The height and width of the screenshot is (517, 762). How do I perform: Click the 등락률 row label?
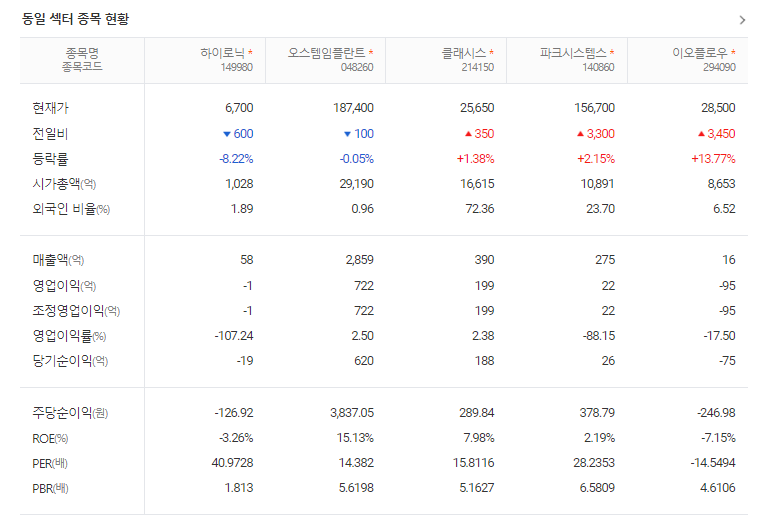tap(50, 159)
